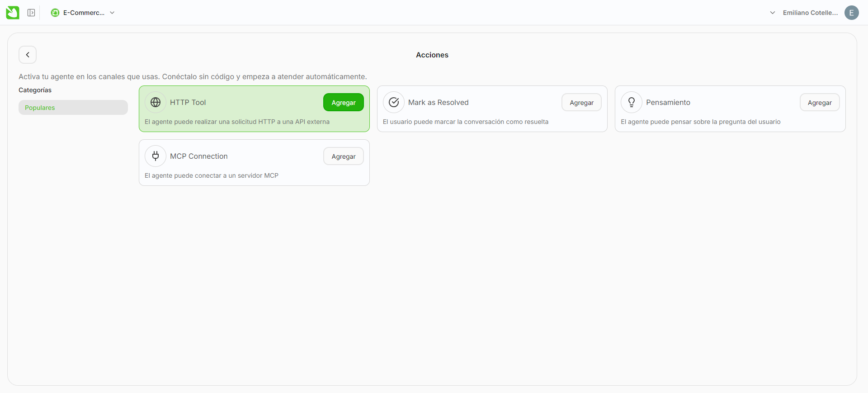This screenshot has height=393, width=868.
Task: Add the HTTP Tool action
Action: click(x=344, y=103)
